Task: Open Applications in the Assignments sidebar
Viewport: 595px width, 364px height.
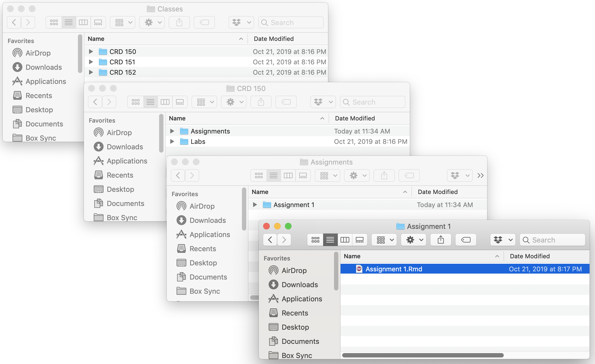Action: pyautogui.click(x=210, y=234)
